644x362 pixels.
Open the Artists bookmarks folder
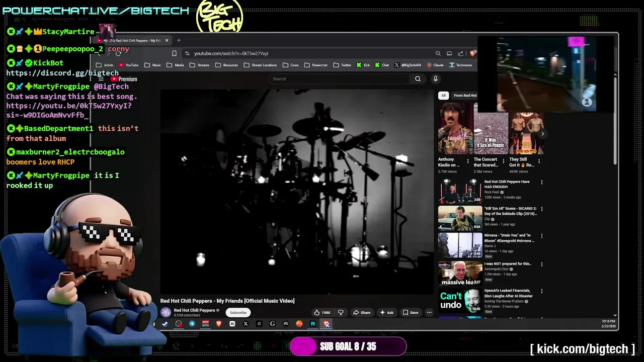pos(105,65)
